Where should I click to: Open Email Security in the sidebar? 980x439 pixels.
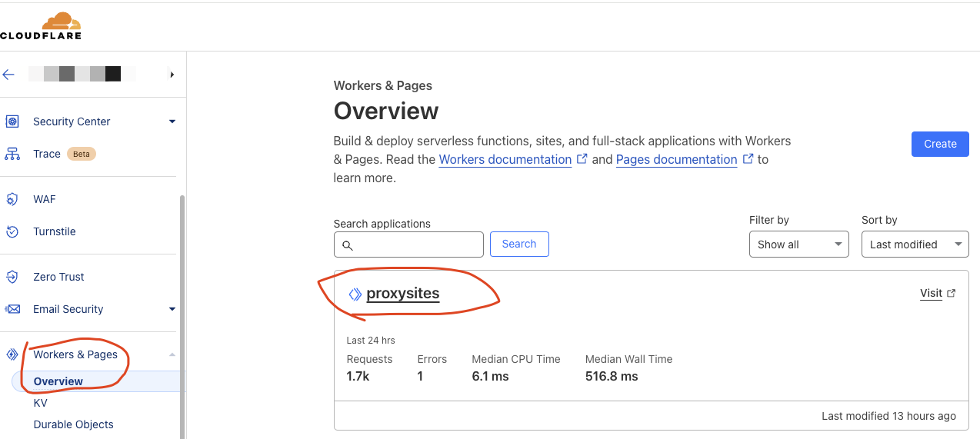(68, 309)
